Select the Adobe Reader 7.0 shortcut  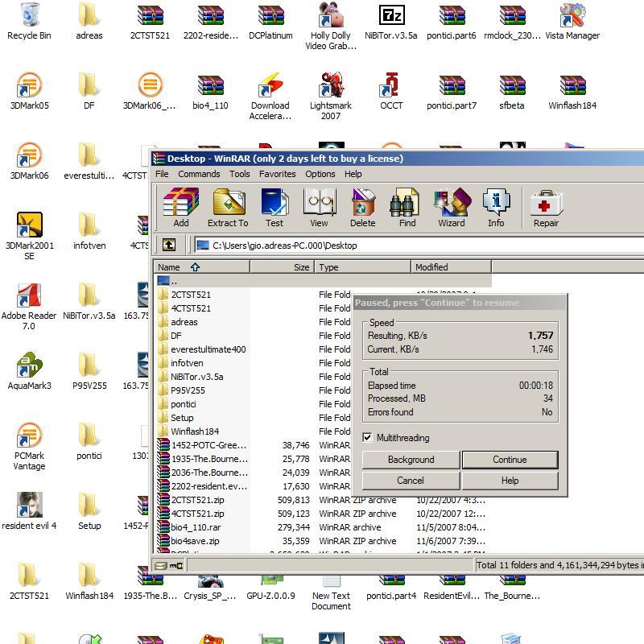[x=29, y=307]
